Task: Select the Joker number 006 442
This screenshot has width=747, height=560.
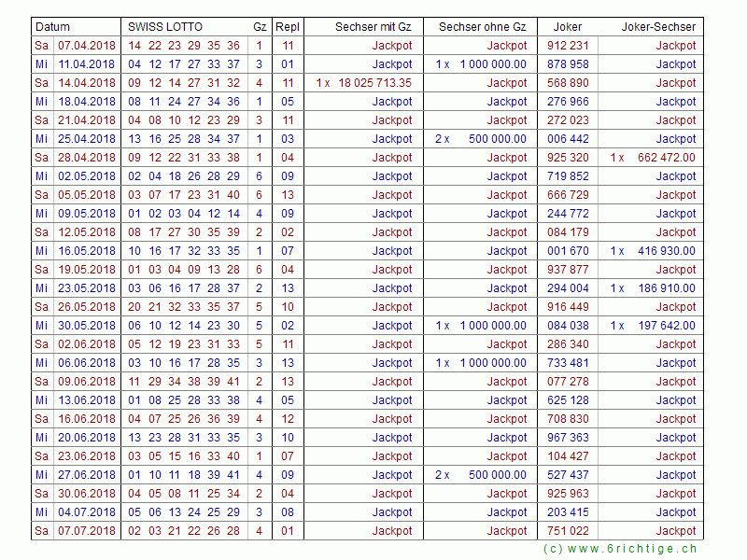Action: 568,139
